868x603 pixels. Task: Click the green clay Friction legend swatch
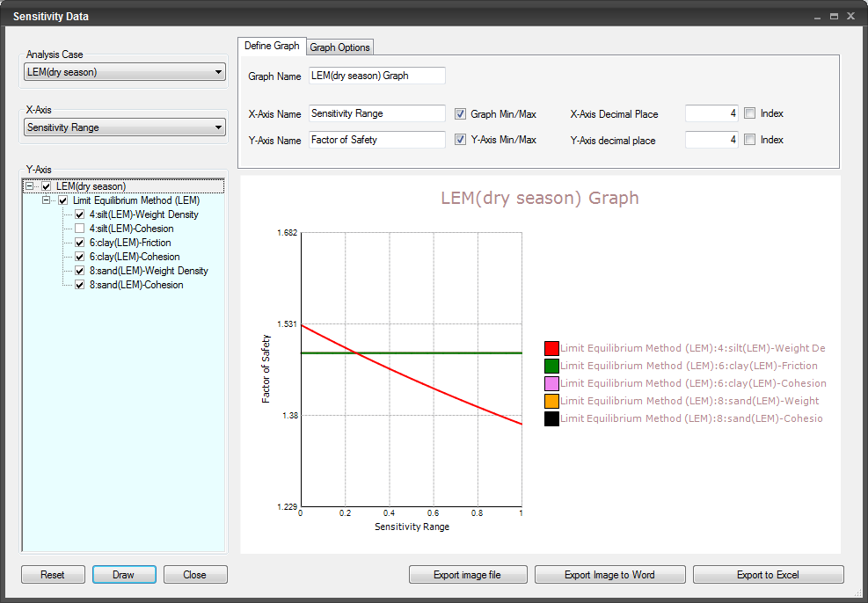[551, 366]
